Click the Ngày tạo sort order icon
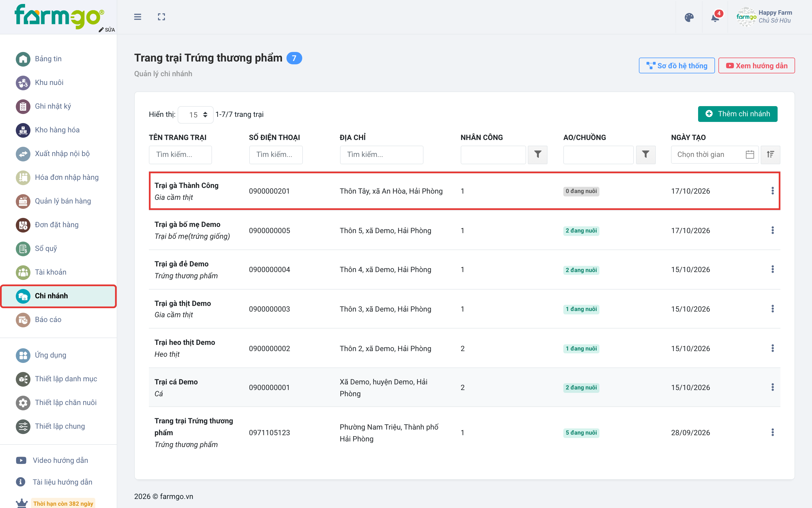This screenshot has width=812, height=508. (x=770, y=155)
